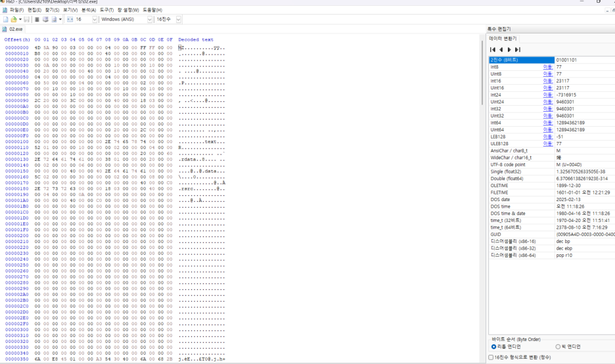Screen dimensions: 615x364
Task: Enable 16진수 형식으로 변환 checkbox
Action: tap(491, 357)
